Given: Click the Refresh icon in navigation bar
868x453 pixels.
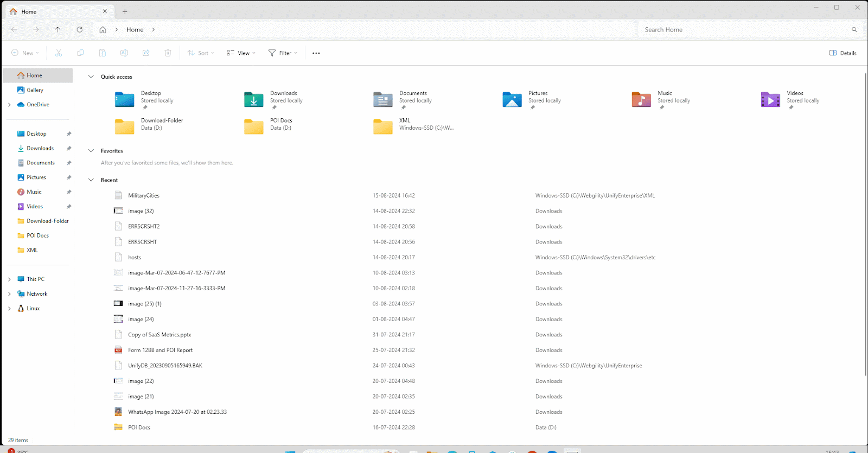Looking at the screenshot, I should click(80, 30).
